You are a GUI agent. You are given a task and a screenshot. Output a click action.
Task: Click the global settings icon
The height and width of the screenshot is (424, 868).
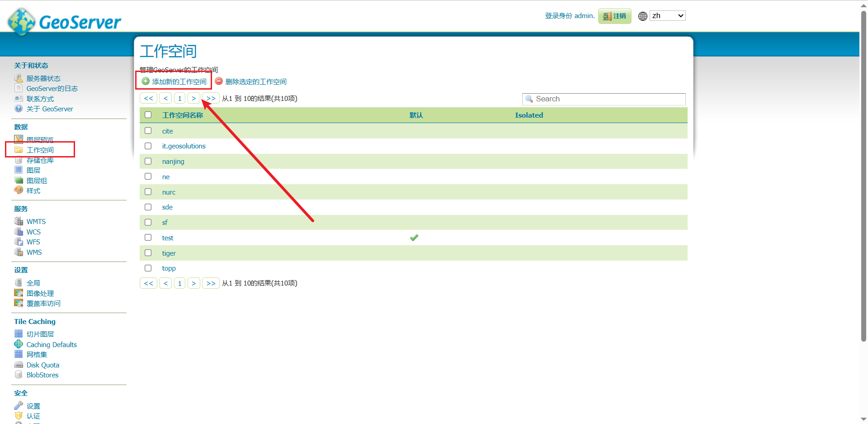[19, 283]
